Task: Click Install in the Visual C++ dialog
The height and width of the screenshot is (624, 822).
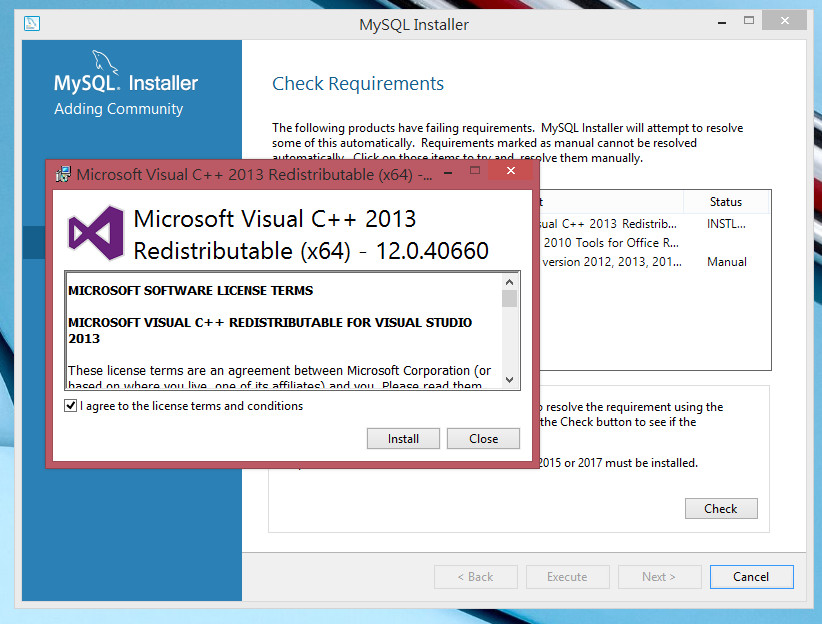Action: (x=403, y=438)
